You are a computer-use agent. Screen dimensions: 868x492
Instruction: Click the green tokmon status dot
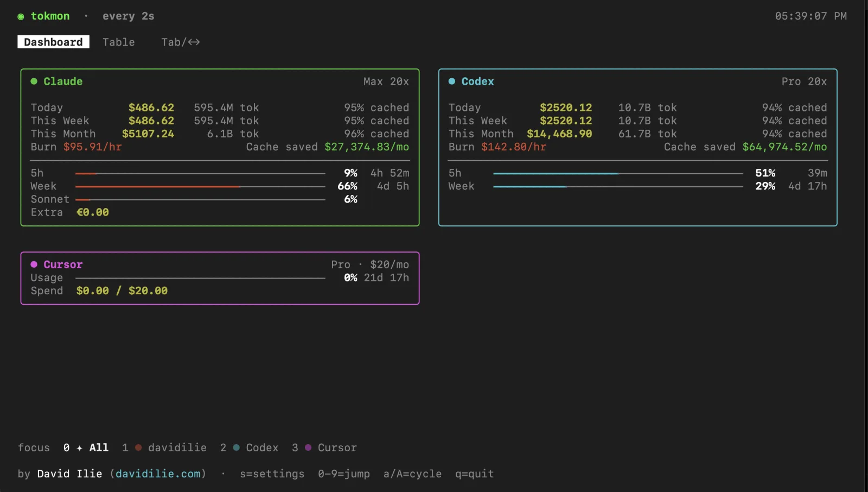21,17
